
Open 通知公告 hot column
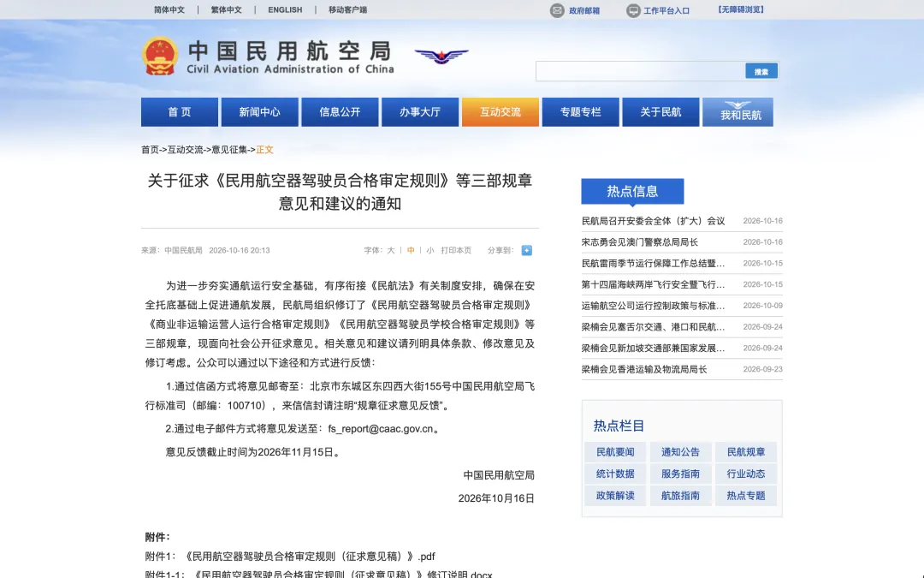pyautogui.click(x=681, y=452)
